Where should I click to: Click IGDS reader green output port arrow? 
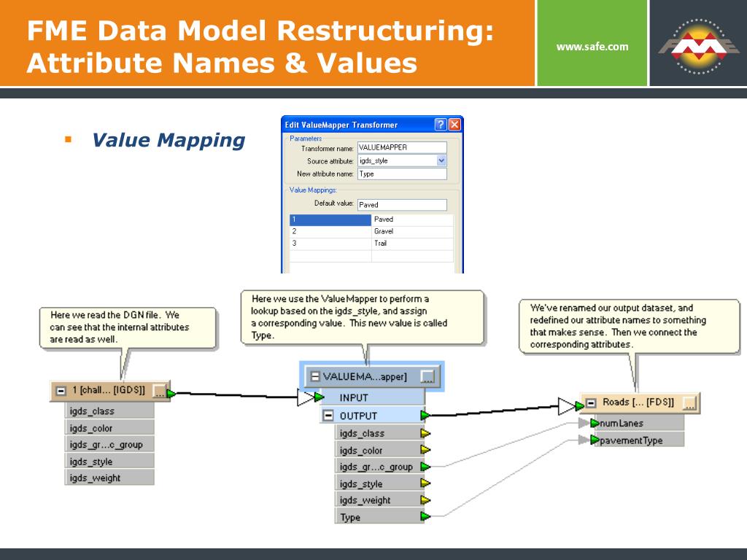[171, 393]
